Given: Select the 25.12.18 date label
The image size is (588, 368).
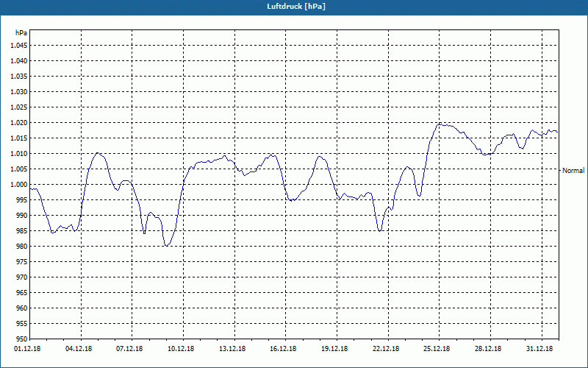Looking at the screenshot, I should [x=437, y=349].
